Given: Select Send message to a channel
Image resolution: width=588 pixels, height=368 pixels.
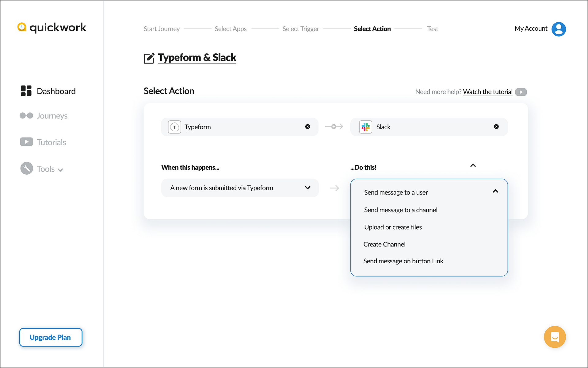Looking at the screenshot, I should 401,210.
